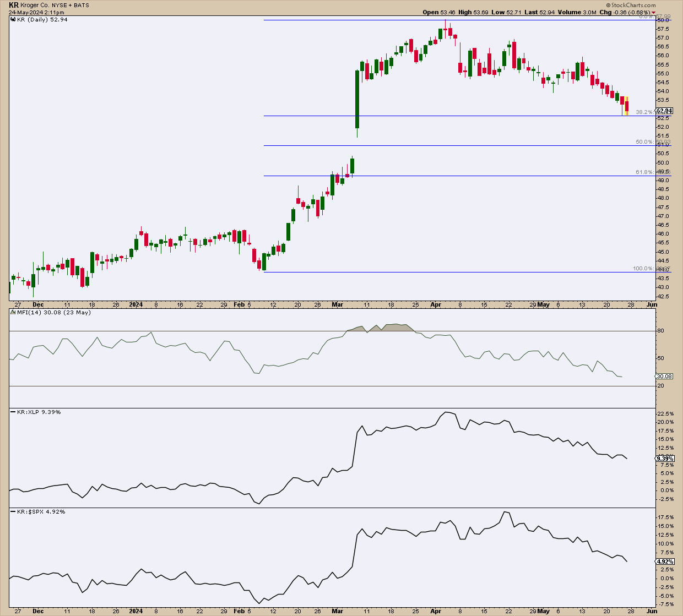The width and height of the screenshot is (683, 616).
Task: Click the KR candlestick legend icon
Action: 13,20
